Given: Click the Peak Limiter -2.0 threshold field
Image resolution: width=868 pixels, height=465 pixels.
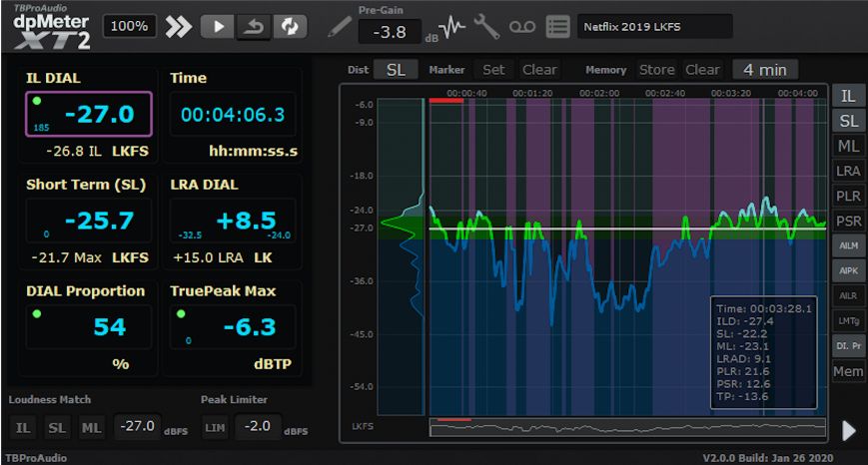Looking at the screenshot, I should coord(258,426).
